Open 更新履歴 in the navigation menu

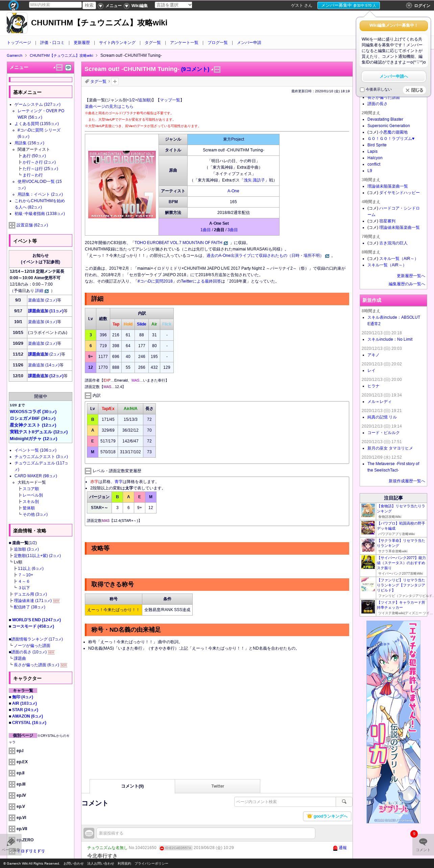[x=82, y=43]
